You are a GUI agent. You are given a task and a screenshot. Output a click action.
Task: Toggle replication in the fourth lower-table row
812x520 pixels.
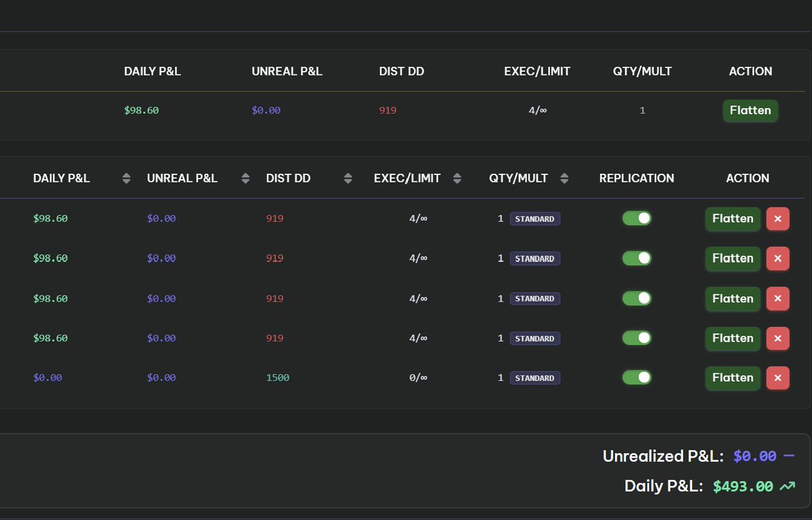tap(637, 337)
